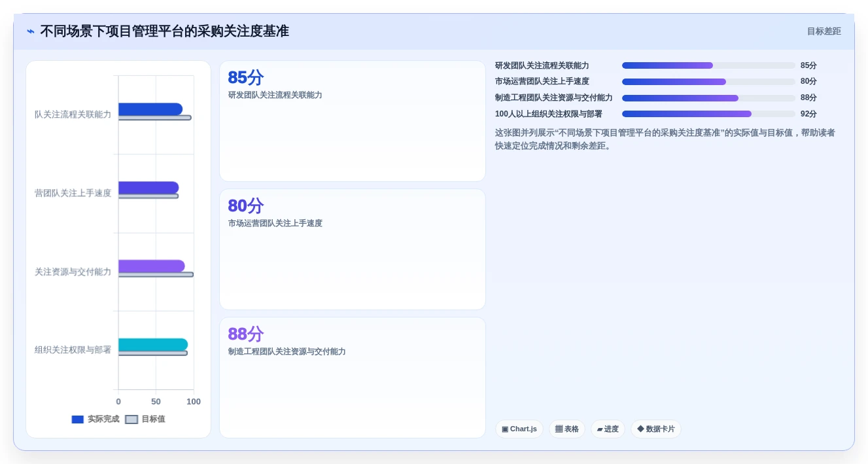Click the 92分 value text

click(808, 114)
